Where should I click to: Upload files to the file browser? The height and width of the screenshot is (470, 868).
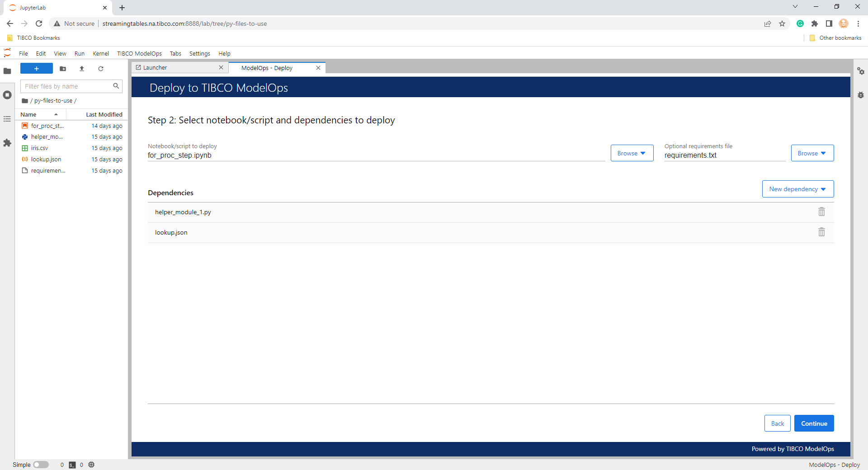[x=82, y=69]
